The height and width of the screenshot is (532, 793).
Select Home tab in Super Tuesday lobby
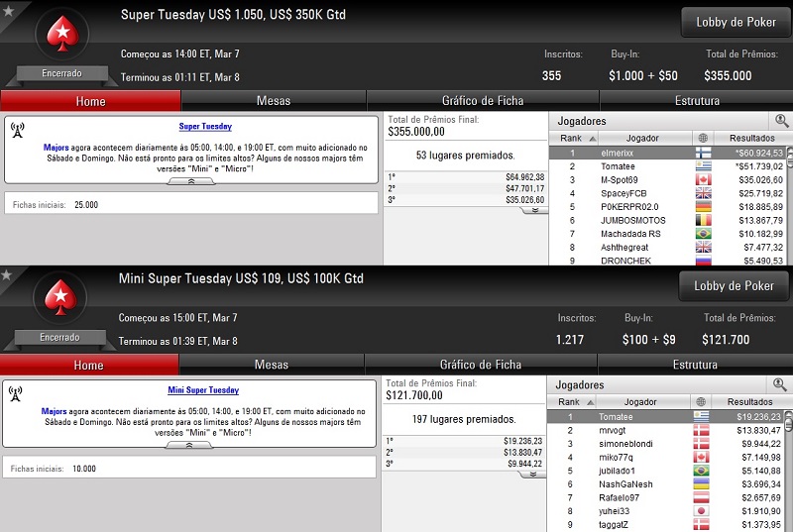click(90, 101)
